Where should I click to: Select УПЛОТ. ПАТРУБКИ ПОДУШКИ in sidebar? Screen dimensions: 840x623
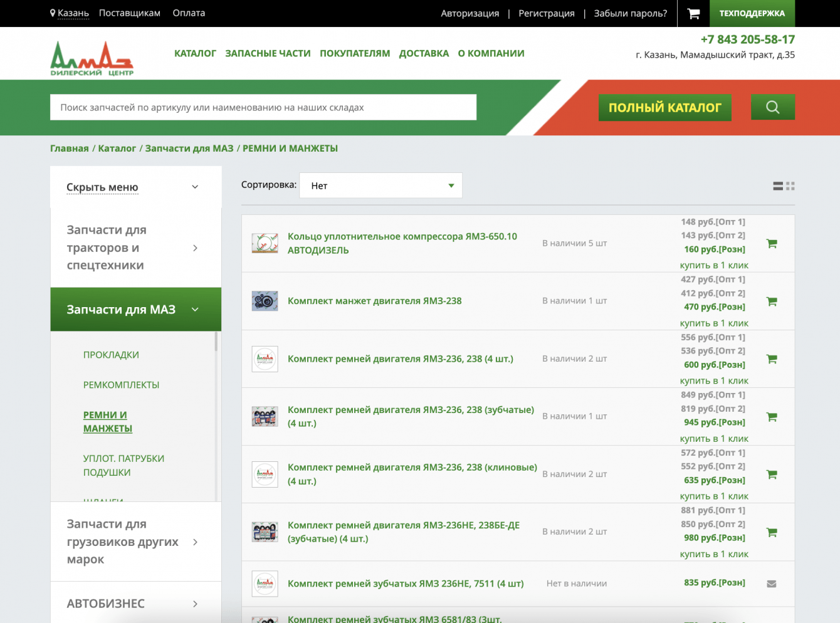click(x=123, y=466)
